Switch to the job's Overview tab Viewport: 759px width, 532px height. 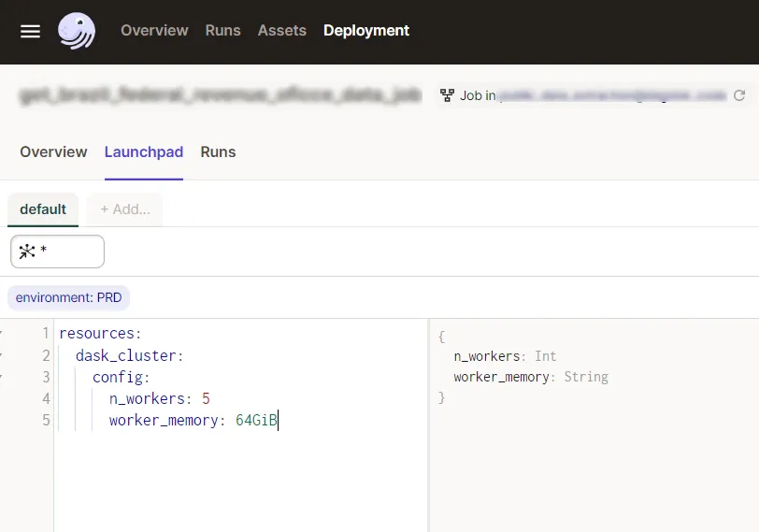pos(53,151)
